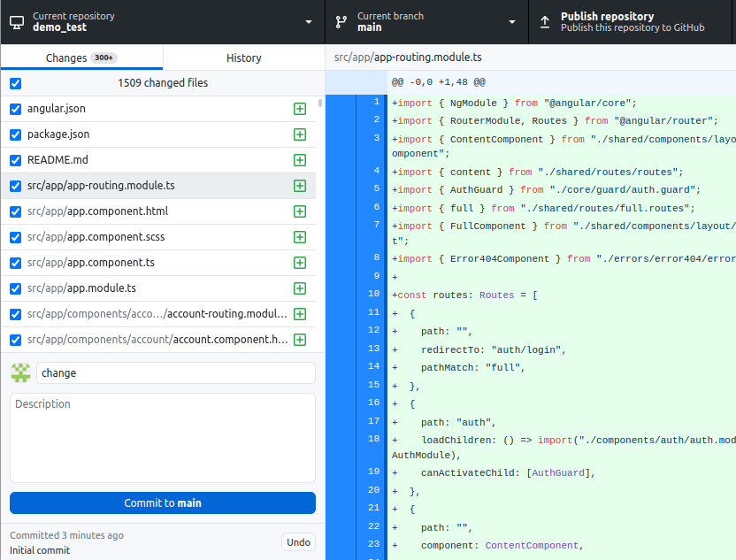Open the Current repository dropdown

point(162,22)
